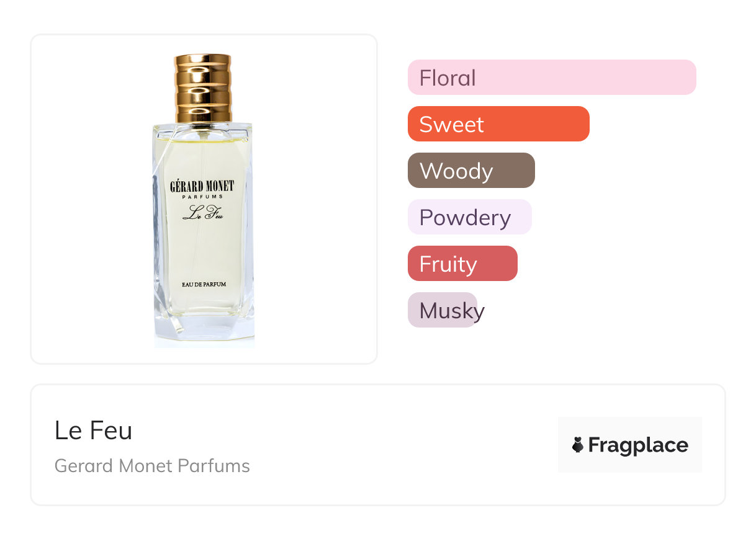
Task: Click the brown Woody accord bar
Action: click(x=470, y=171)
